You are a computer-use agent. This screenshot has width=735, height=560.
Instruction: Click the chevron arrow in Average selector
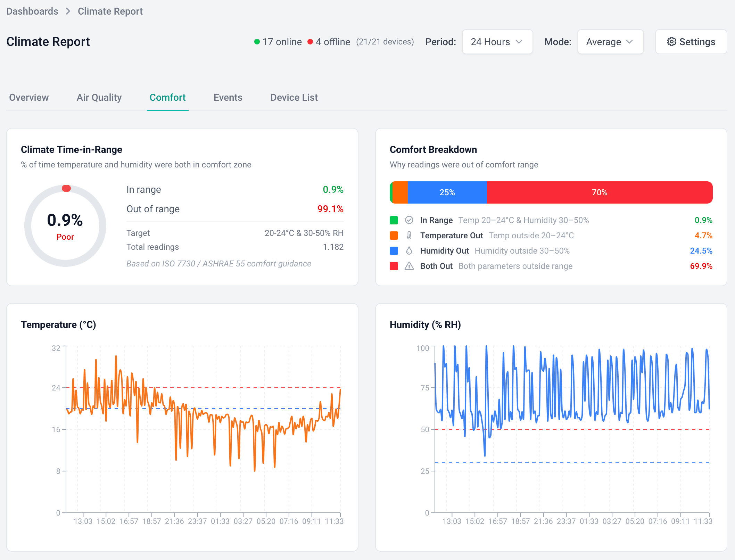(630, 42)
